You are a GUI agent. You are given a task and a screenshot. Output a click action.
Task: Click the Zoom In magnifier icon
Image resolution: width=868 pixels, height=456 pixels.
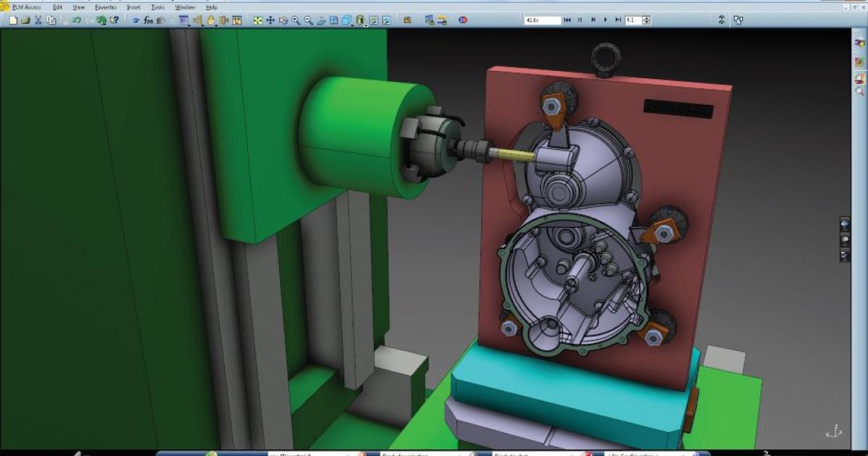click(294, 20)
